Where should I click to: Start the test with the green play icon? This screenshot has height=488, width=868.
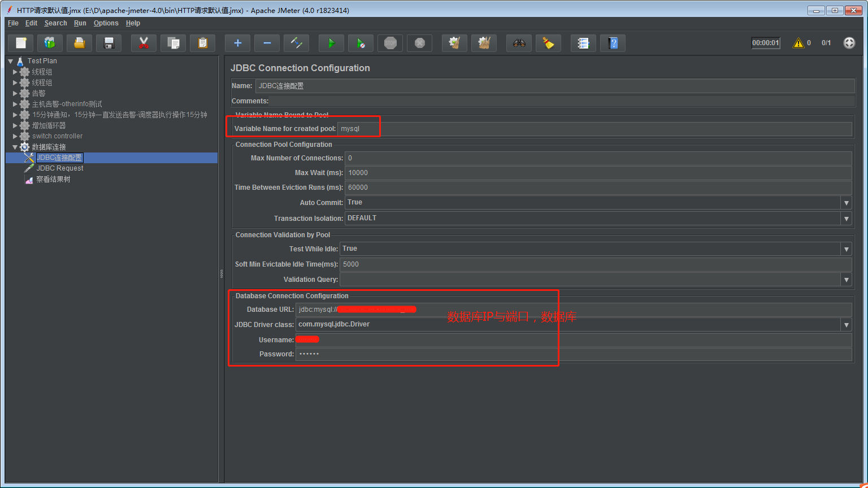tap(332, 43)
